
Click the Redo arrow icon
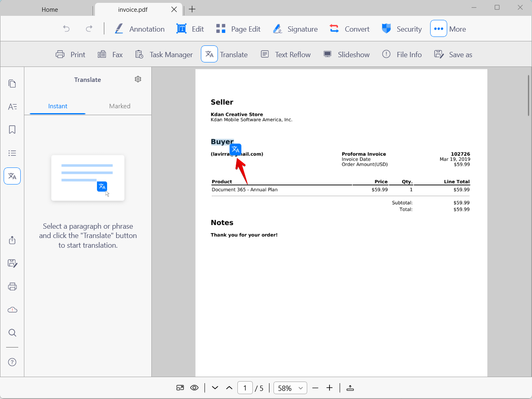pyautogui.click(x=89, y=29)
